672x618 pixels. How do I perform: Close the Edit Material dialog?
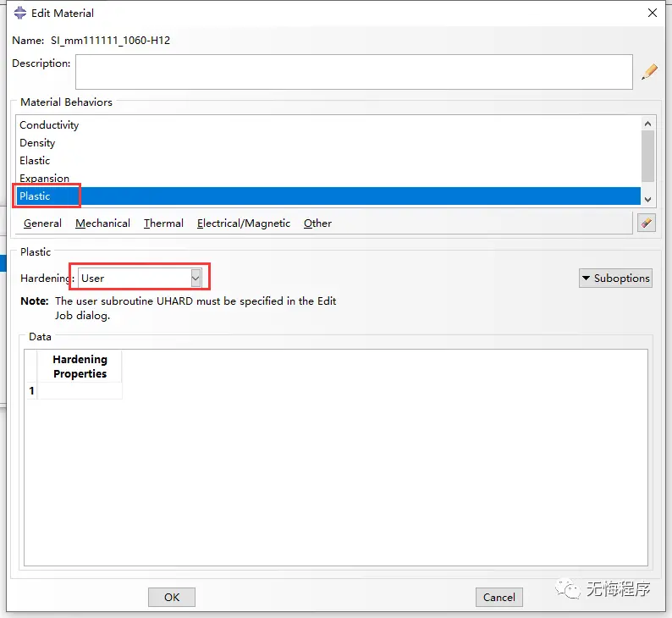click(653, 13)
